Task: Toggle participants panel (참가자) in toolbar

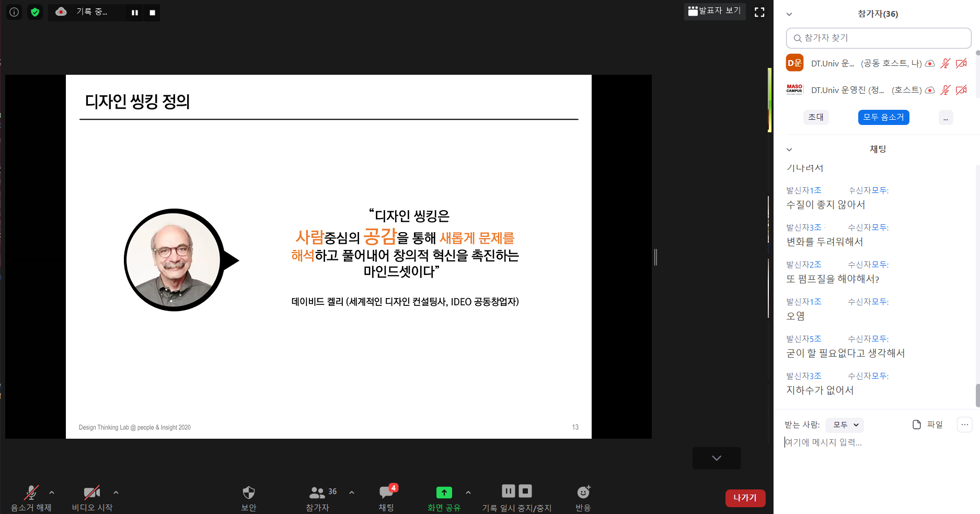Action: click(x=317, y=493)
